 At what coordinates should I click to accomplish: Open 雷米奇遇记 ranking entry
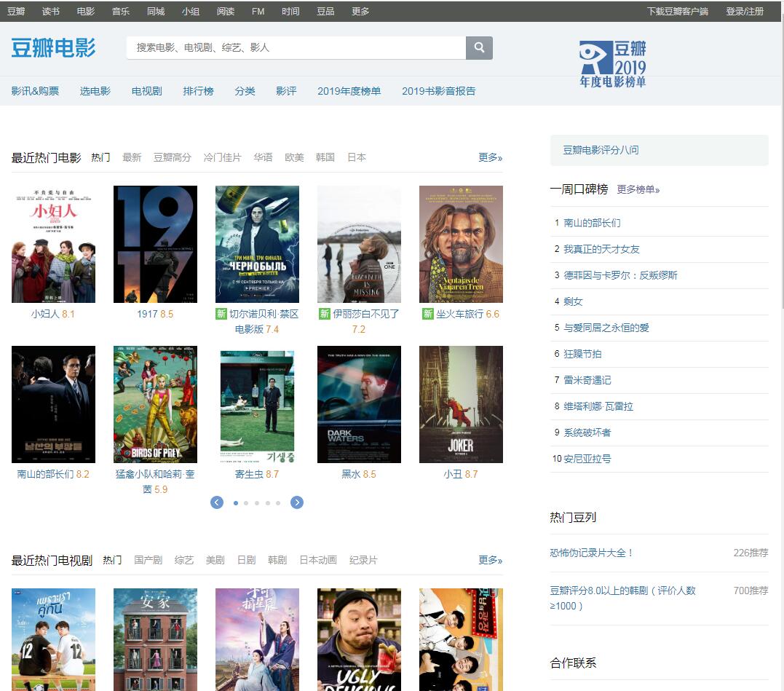(587, 380)
